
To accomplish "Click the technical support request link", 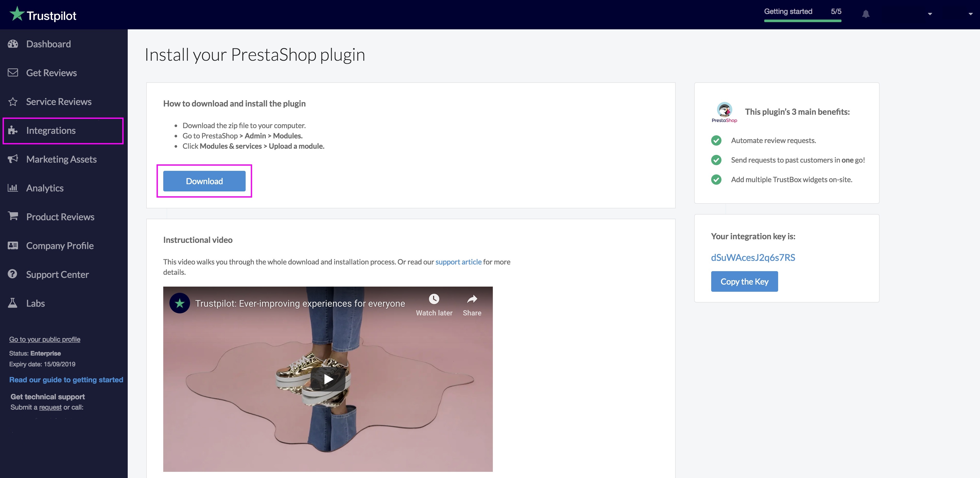I will [x=50, y=407].
